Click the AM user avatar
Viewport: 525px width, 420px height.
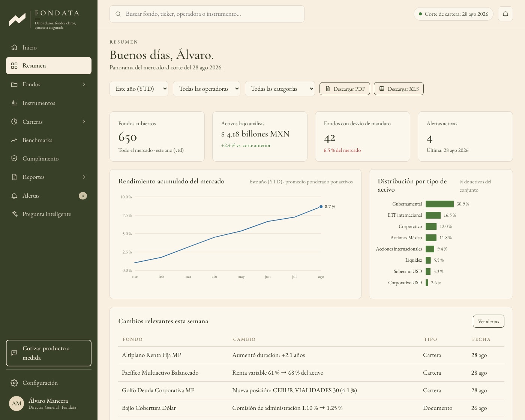[x=16, y=403]
